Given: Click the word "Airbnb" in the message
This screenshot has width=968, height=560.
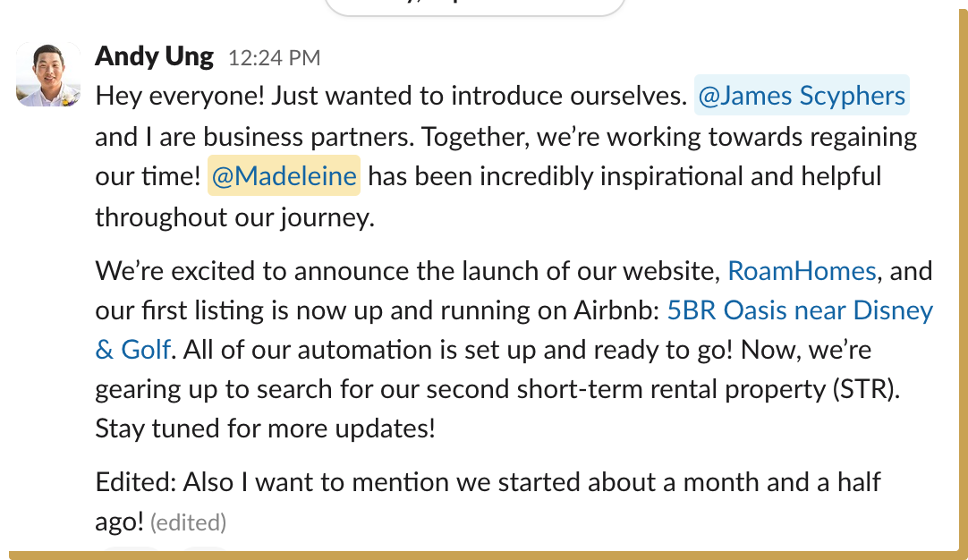Looking at the screenshot, I should (613, 310).
